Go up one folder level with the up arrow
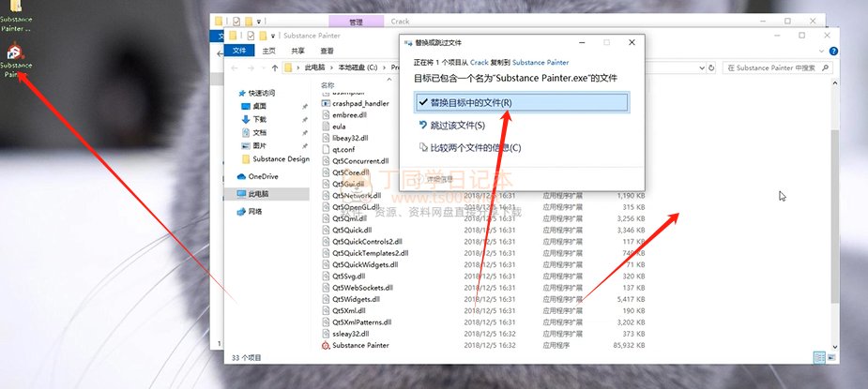 (275, 68)
